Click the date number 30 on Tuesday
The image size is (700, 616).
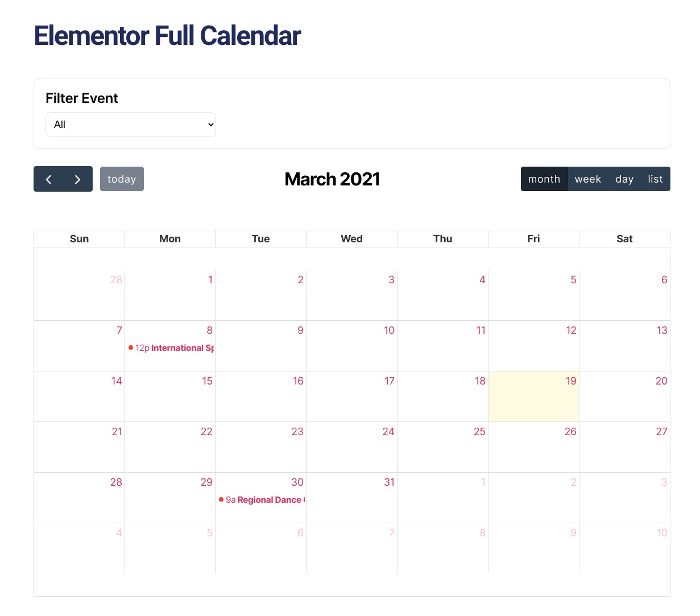click(x=297, y=482)
